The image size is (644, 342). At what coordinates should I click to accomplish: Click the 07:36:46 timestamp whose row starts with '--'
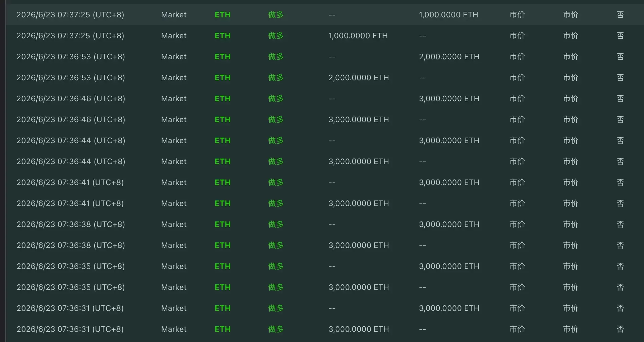click(x=71, y=99)
